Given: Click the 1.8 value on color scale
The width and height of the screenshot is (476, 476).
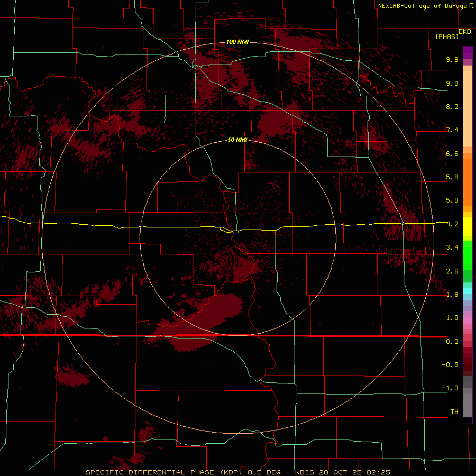Looking at the screenshot, I should [452, 295].
